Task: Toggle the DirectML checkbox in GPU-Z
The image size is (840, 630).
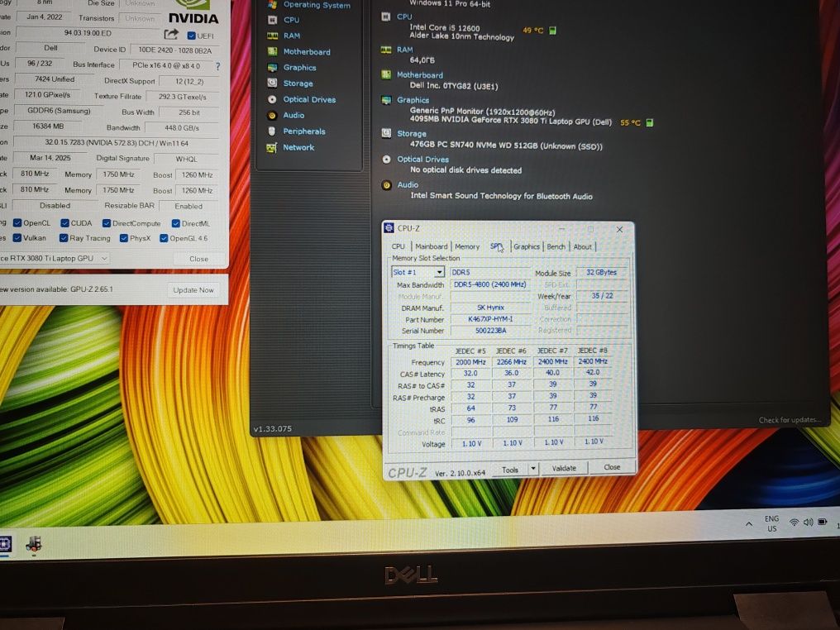Action: click(176, 223)
